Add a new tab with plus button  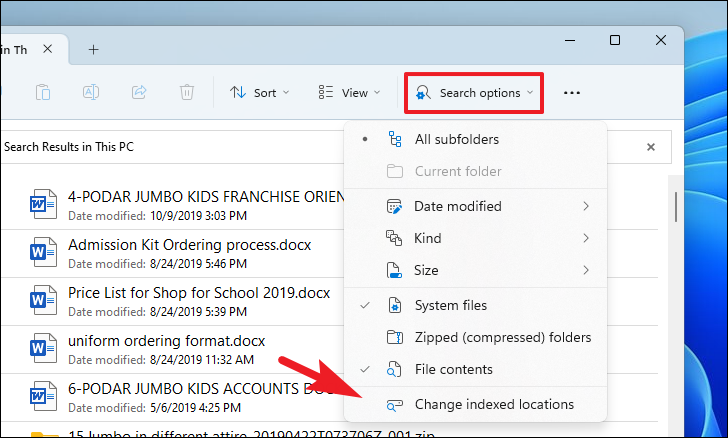pos(93,50)
